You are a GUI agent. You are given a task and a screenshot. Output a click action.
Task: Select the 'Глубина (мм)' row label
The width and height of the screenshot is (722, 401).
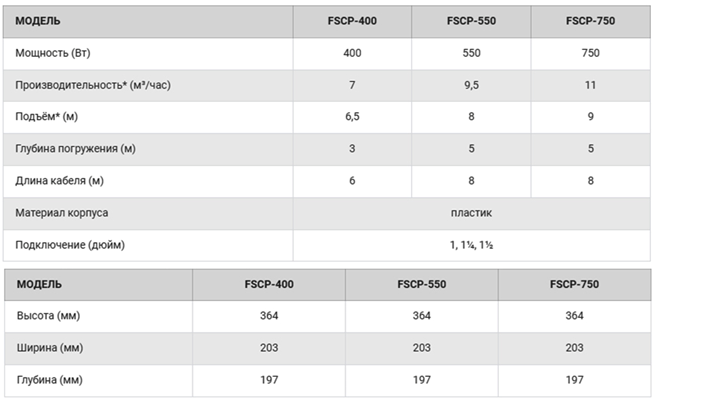(x=50, y=380)
